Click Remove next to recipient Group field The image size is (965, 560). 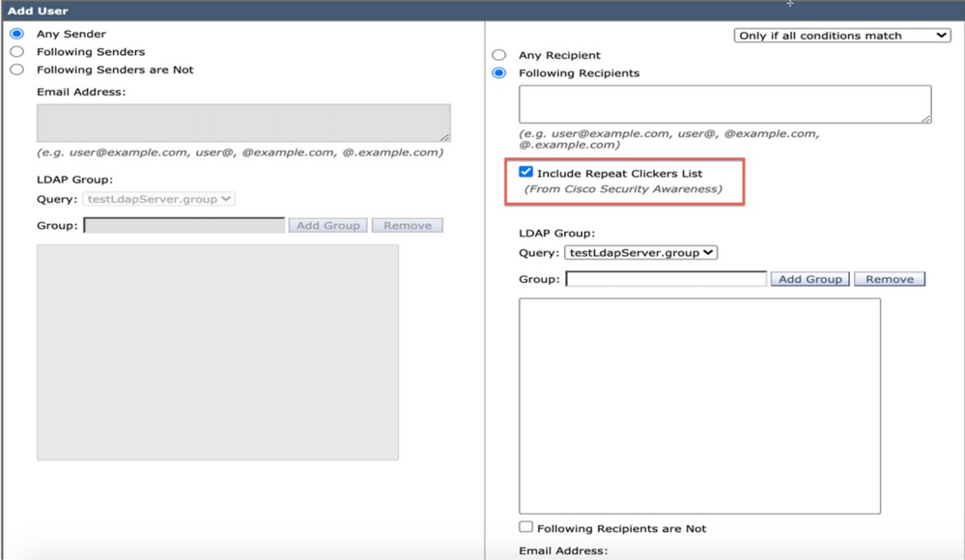tap(889, 278)
